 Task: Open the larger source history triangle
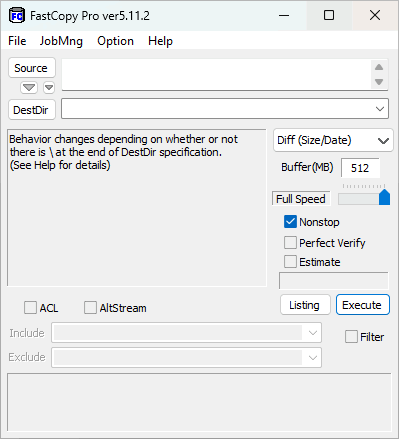[29, 88]
